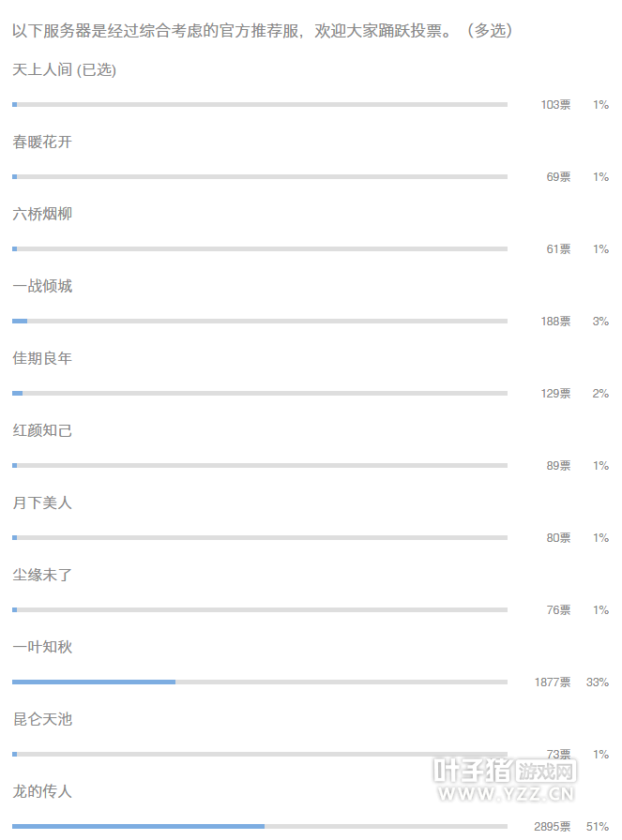Click the 一叶知秋 vote progress bar
622x840 pixels.
(x=260, y=682)
